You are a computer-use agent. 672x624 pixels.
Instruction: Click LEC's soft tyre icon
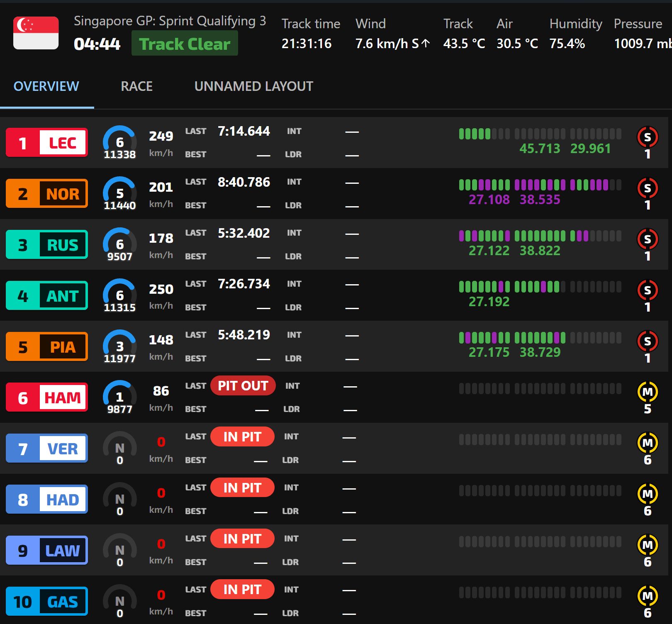pyautogui.click(x=648, y=137)
